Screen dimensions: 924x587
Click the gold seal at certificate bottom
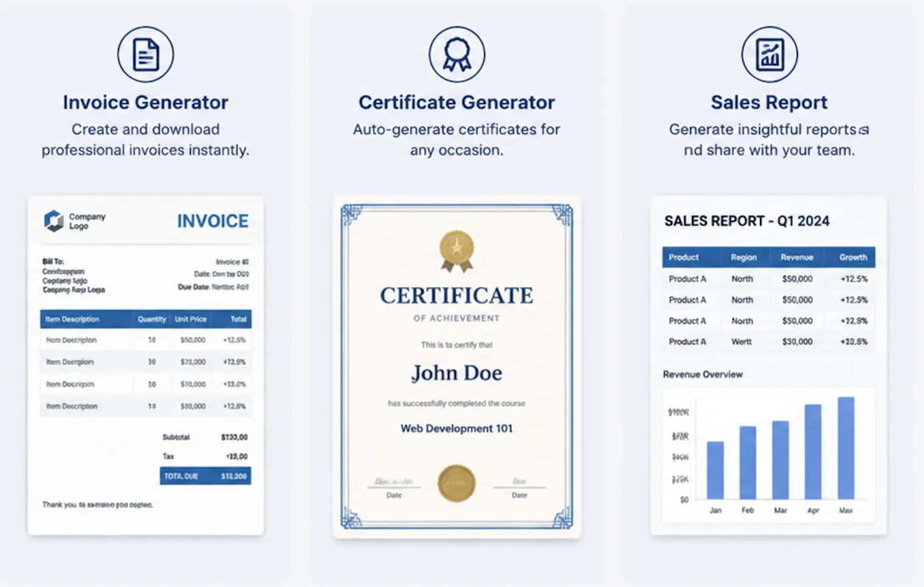(457, 483)
